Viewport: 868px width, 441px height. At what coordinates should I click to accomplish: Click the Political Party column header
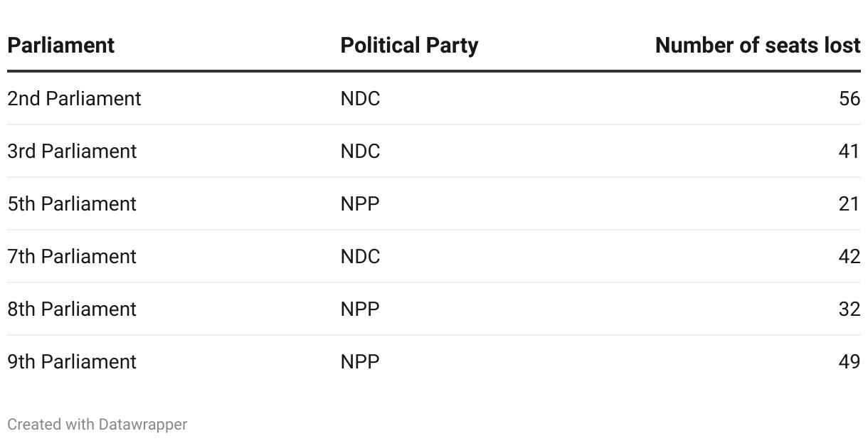409,46
